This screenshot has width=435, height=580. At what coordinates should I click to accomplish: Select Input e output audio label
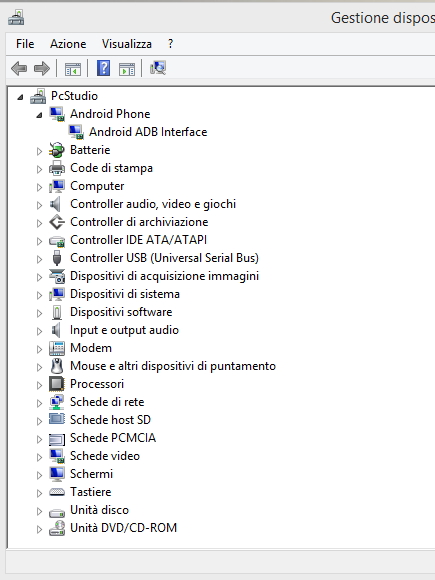click(124, 330)
